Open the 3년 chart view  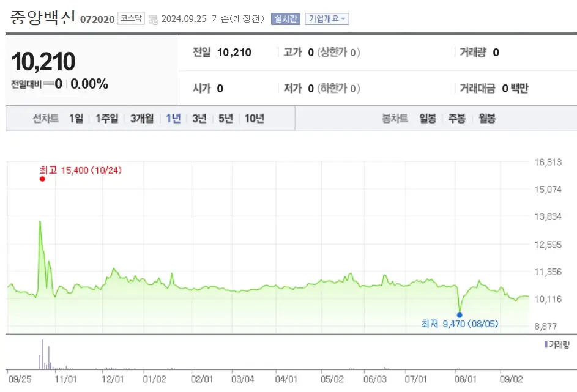tap(198, 119)
